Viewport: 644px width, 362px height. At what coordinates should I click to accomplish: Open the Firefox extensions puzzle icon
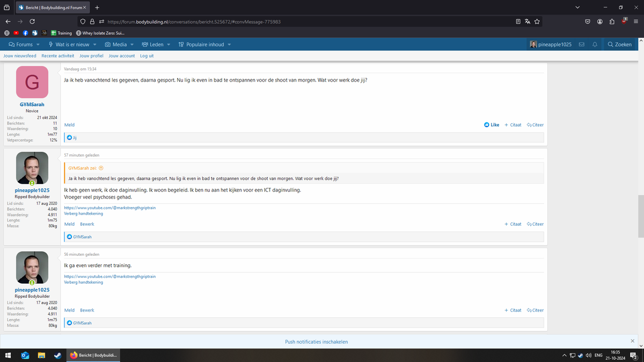point(612,22)
